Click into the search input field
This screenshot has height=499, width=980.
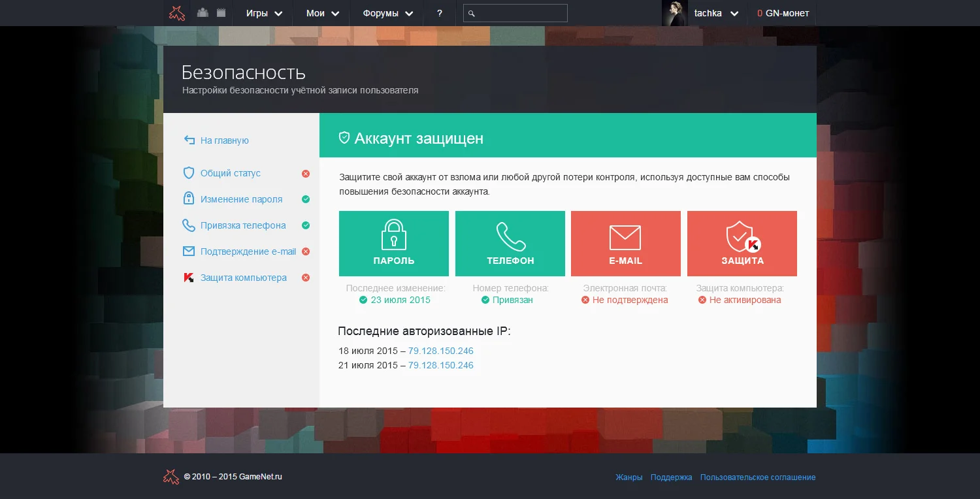pyautogui.click(x=515, y=13)
